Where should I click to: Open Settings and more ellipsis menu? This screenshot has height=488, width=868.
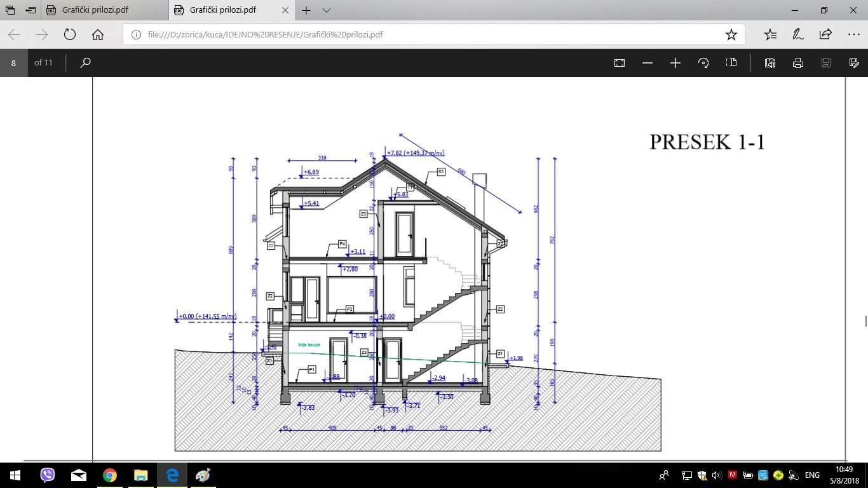coord(853,34)
